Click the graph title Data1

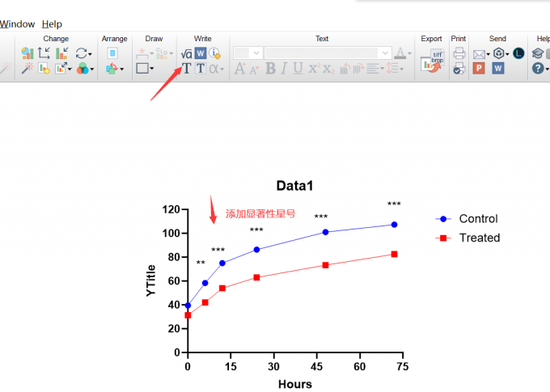tap(294, 186)
